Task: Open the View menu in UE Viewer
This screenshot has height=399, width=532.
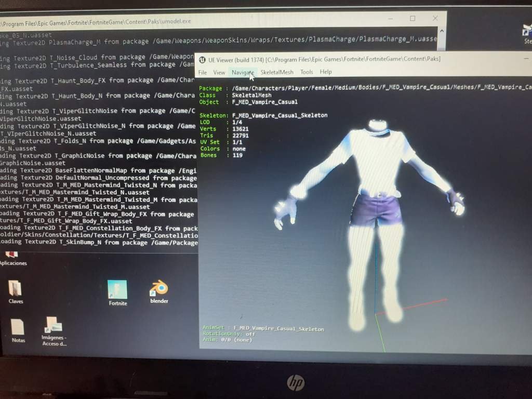Action: (x=219, y=72)
